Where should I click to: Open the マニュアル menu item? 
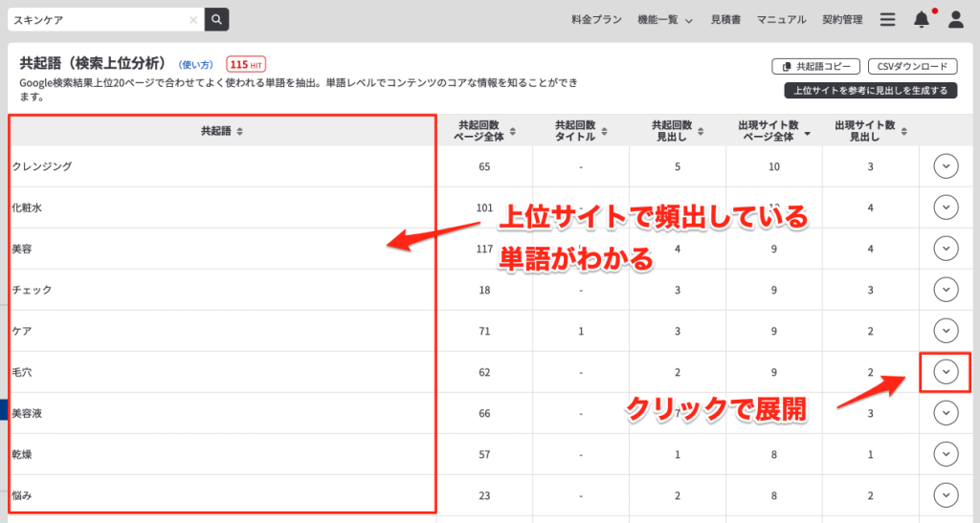click(x=781, y=19)
